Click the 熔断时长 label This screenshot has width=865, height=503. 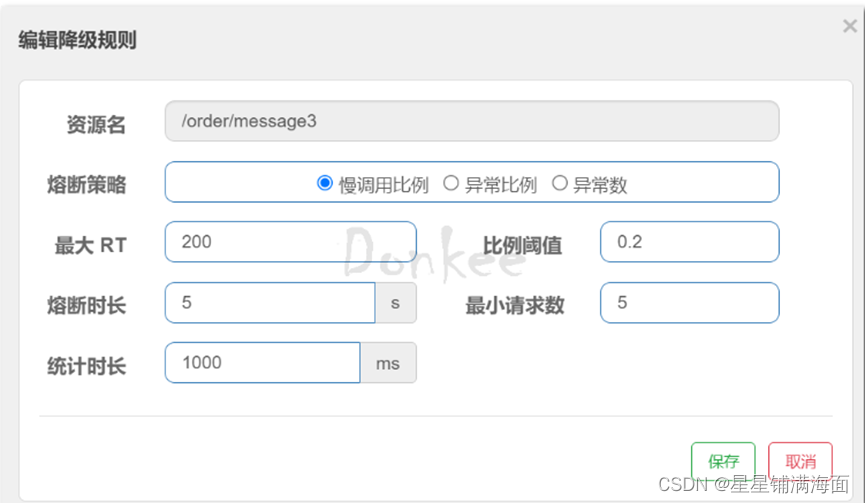(87, 305)
